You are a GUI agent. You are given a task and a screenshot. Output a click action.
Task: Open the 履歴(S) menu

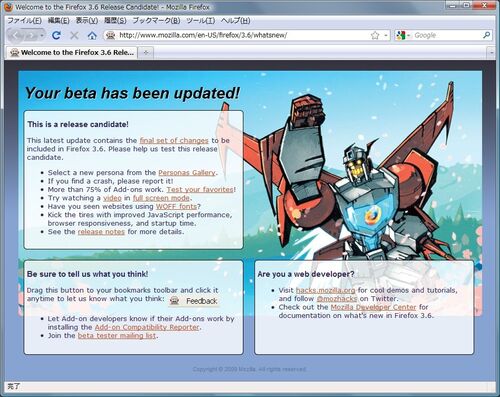(x=115, y=21)
